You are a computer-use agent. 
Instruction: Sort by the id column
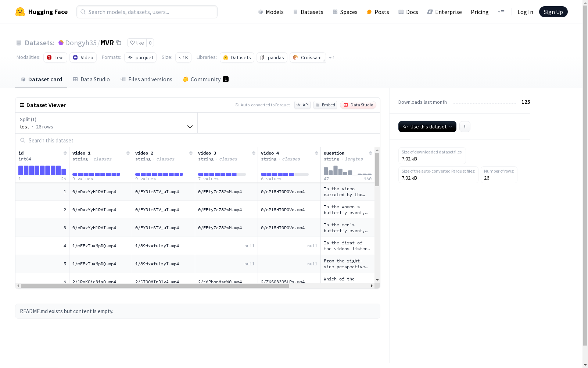[65, 153]
